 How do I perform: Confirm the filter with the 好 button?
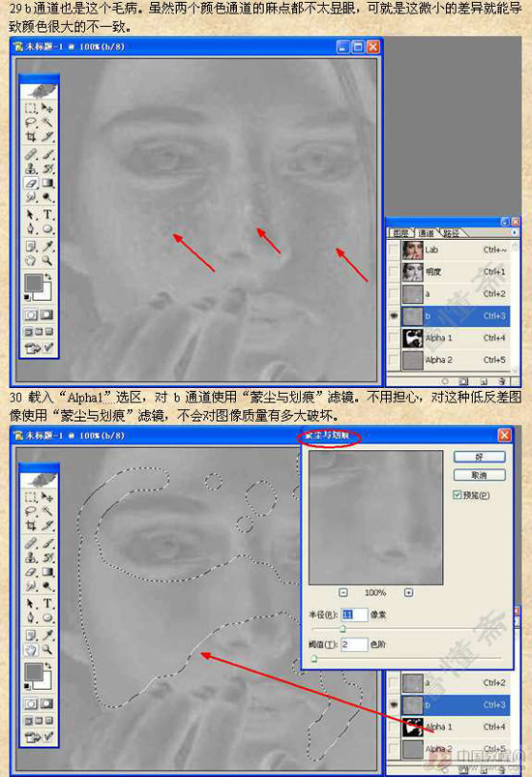coord(479,457)
